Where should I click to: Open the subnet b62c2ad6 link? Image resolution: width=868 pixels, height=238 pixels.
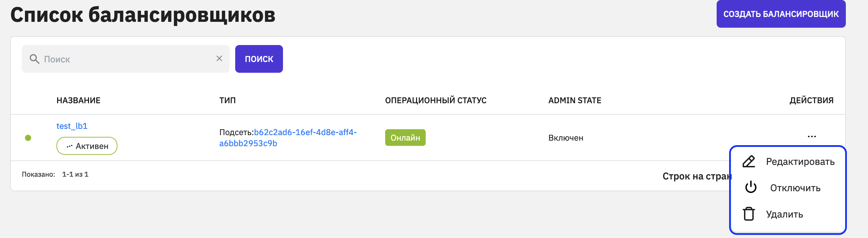tap(288, 138)
